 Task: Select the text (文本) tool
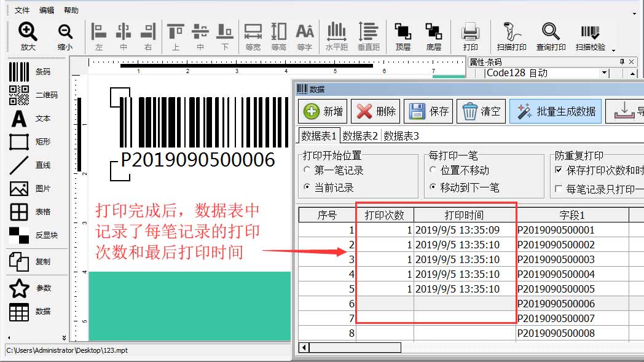pyautogui.click(x=20, y=119)
